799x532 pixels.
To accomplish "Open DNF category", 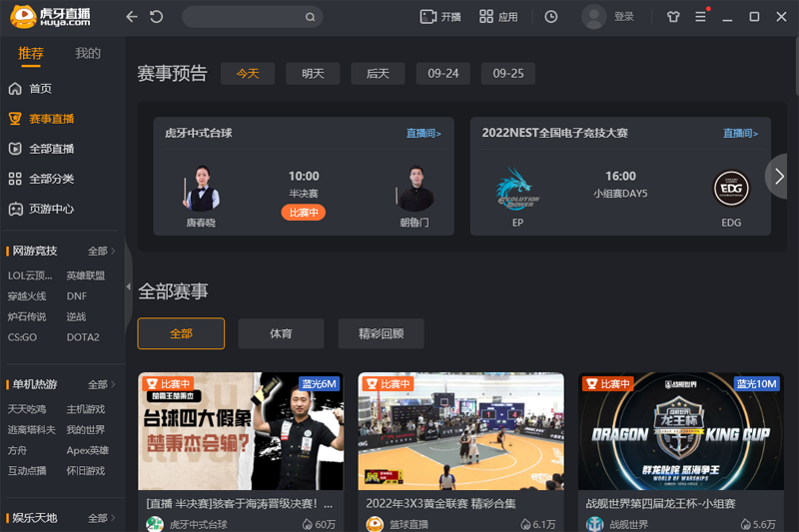I will [77, 295].
